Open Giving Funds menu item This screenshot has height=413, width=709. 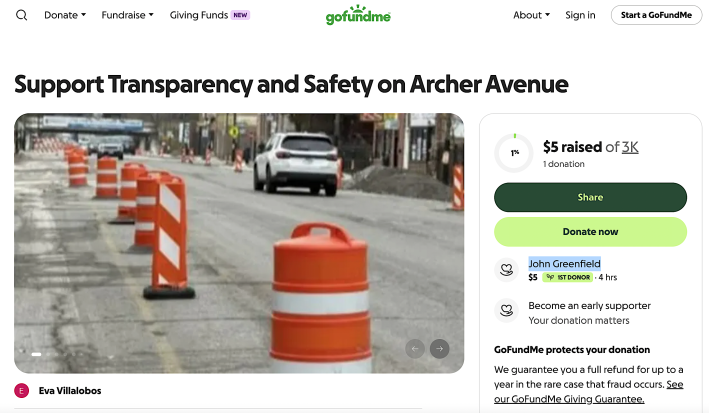tap(209, 15)
